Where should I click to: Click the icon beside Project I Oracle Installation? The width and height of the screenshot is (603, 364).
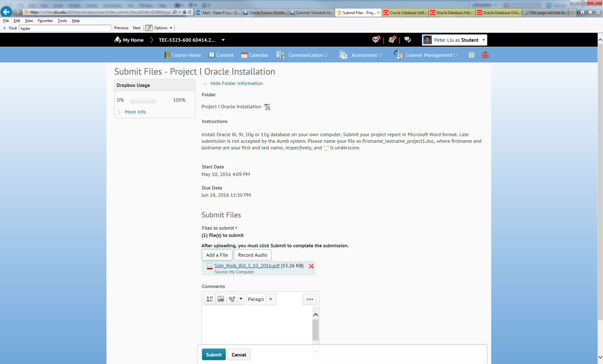(267, 107)
